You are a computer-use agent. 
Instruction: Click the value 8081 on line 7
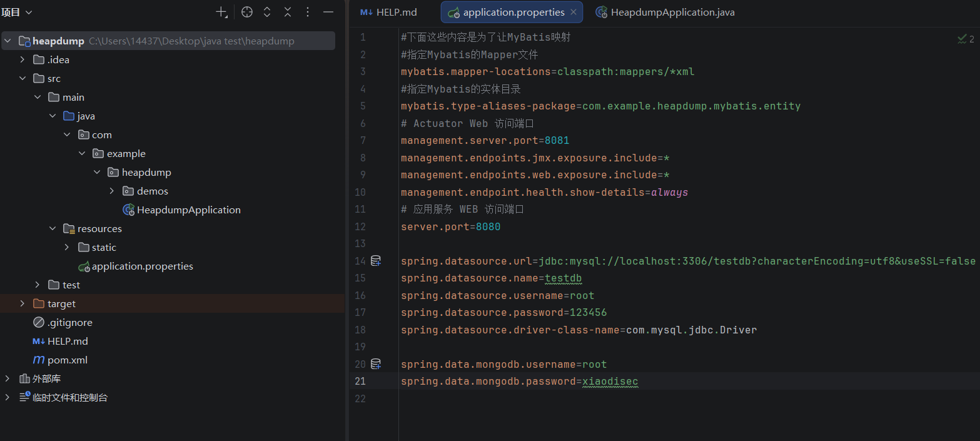pos(557,141)
